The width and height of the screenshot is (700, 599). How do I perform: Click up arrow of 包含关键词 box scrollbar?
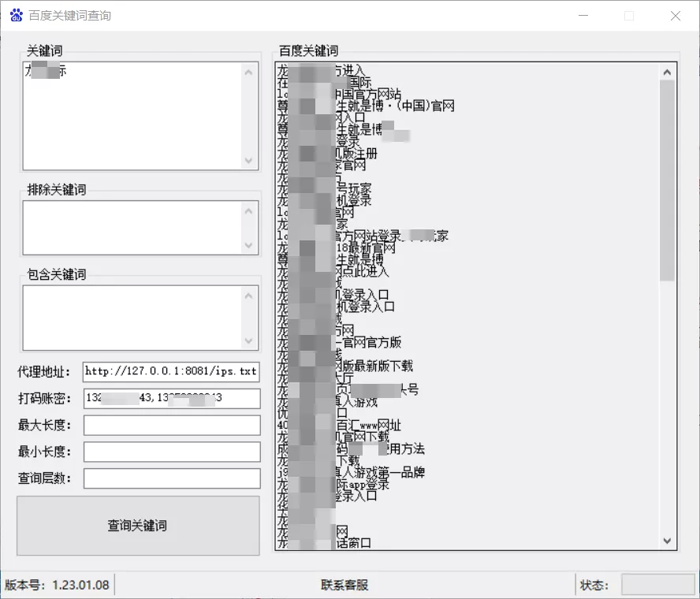248,296
